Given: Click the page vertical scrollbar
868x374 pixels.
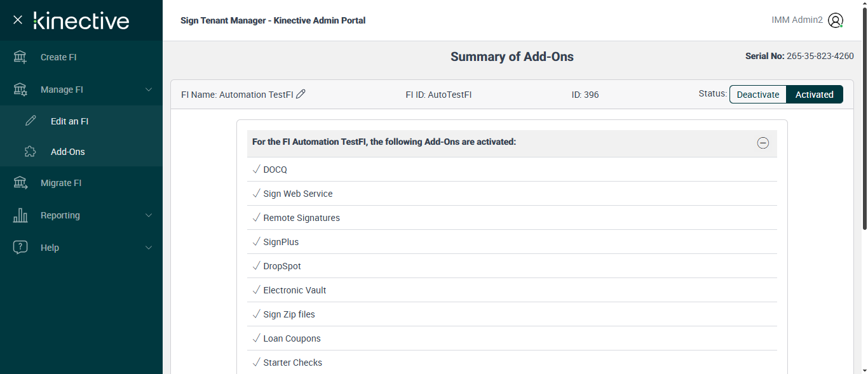Looking at the screenshot, I should pos(864,127).
